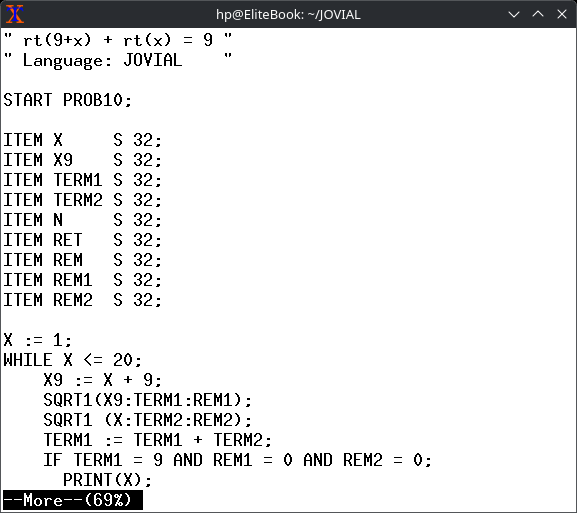
Task: Click the ITEM RET S 32; declaration
Action: 82,240
